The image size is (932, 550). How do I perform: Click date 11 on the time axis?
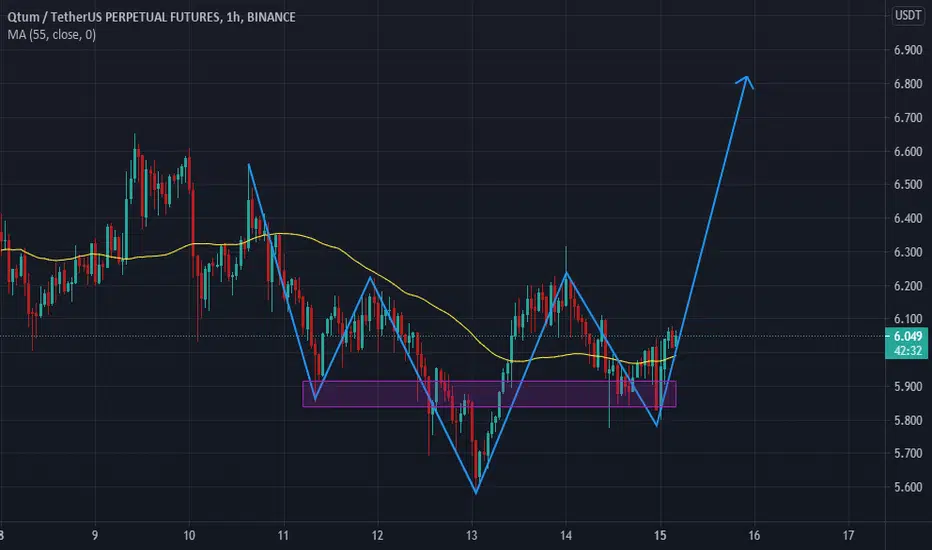(283, 536)
